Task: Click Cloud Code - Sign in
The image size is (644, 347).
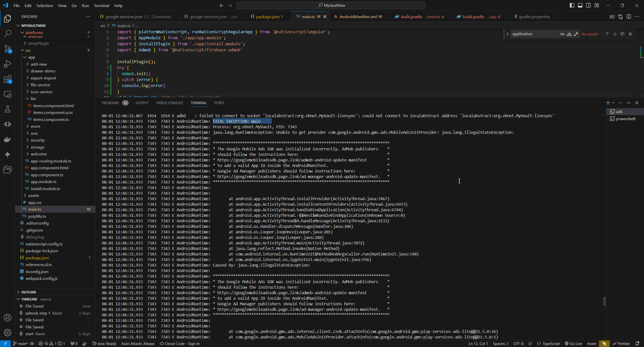Action: tap(180, 343)
